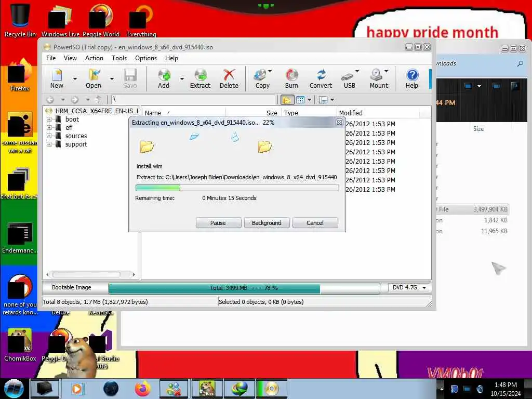This screenshot has width=532, height=399.
Task: Open the Tools menu
Action: 119,58
